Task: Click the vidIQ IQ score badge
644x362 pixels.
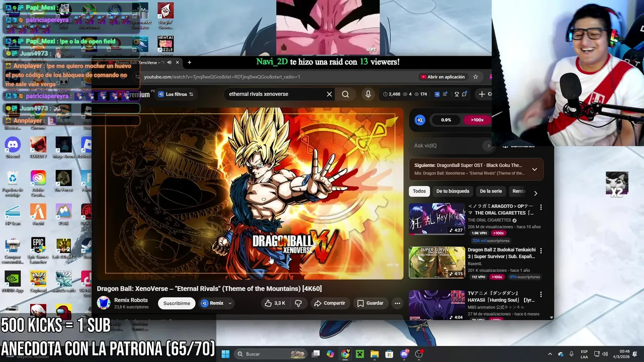Action: [x=420, y=120]
